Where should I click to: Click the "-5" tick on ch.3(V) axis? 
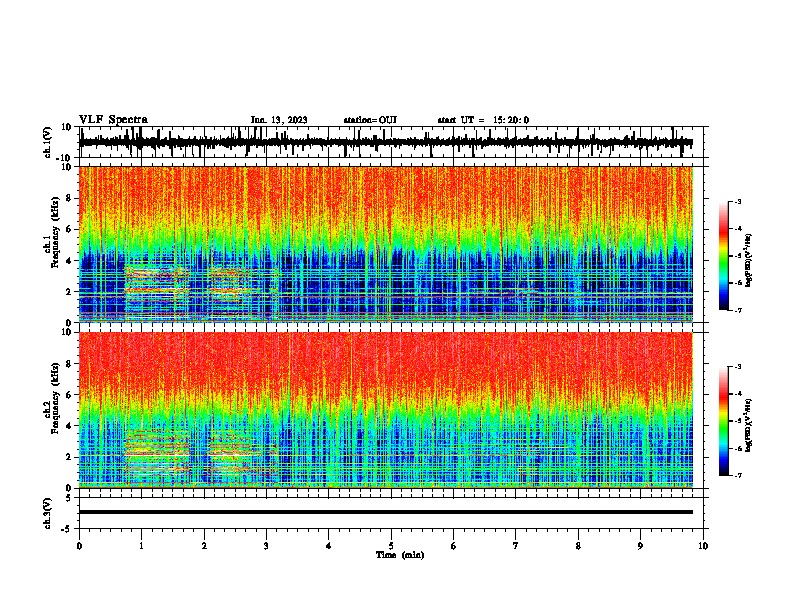coord(67,528)
